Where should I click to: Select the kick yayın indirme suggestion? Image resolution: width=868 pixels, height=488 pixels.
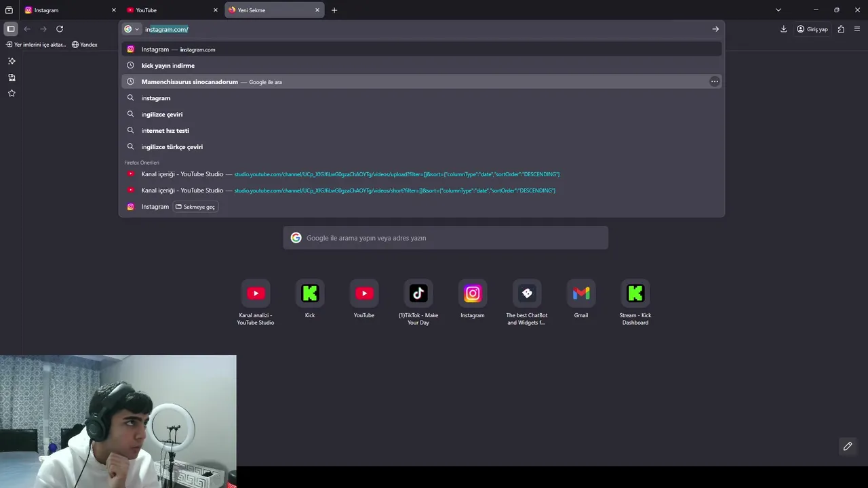click(x=421, y=66)
